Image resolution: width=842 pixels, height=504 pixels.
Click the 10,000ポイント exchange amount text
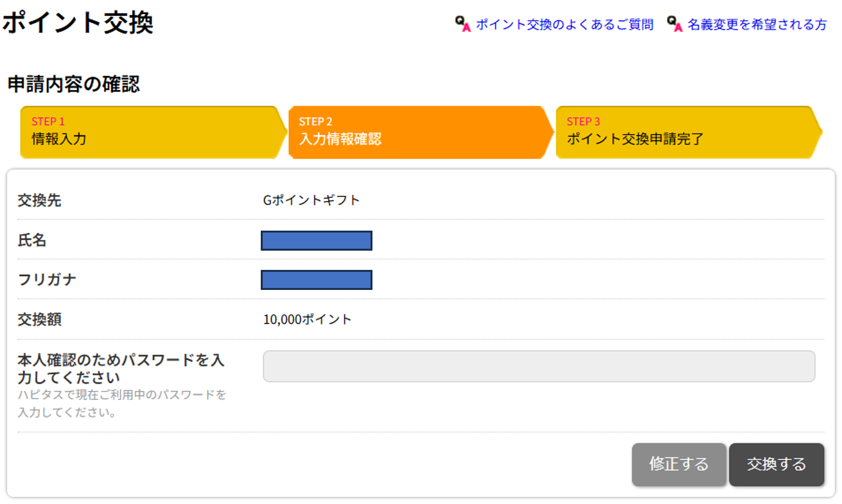(307, 319)
